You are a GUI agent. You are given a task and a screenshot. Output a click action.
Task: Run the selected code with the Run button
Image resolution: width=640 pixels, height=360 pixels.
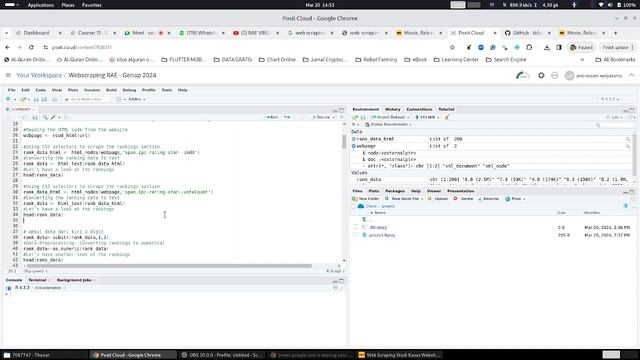coord(272,118)
